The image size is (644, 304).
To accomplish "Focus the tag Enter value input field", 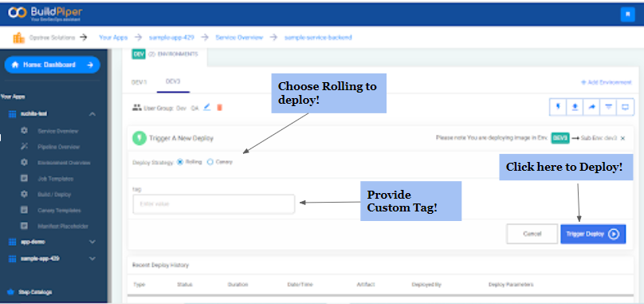I will click(x=214, y=204).
